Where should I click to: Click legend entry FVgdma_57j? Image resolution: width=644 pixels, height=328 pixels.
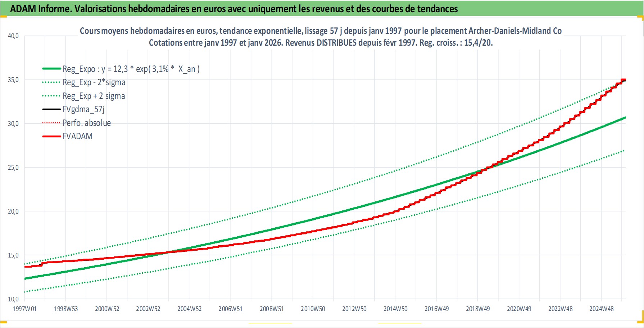click(83, 109)
